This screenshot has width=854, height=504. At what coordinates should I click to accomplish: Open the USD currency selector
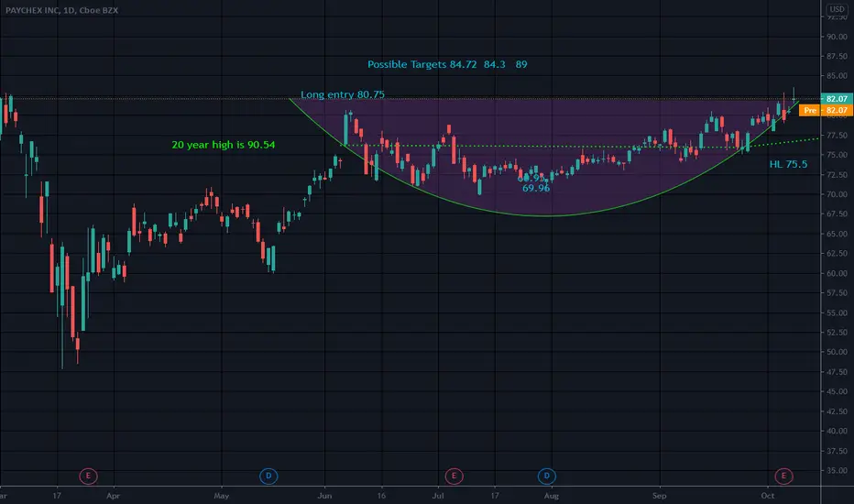[837, 9]
